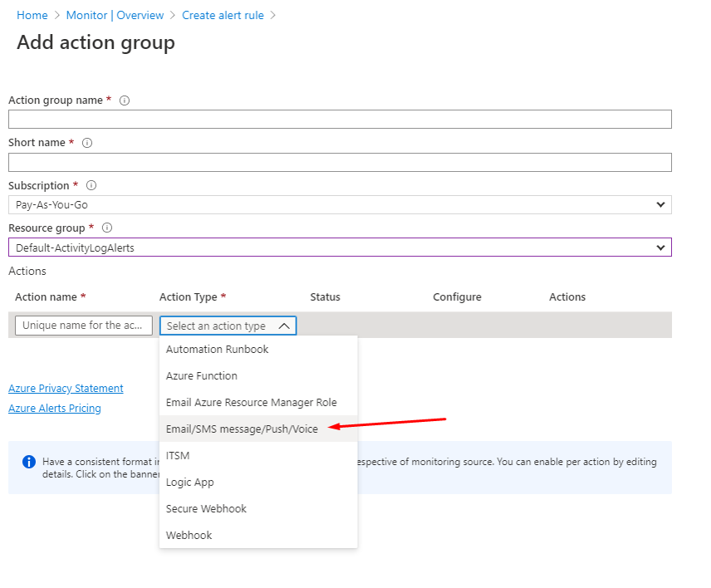
Task: Focus the unique action name input box
Action: tap(84, 326)
